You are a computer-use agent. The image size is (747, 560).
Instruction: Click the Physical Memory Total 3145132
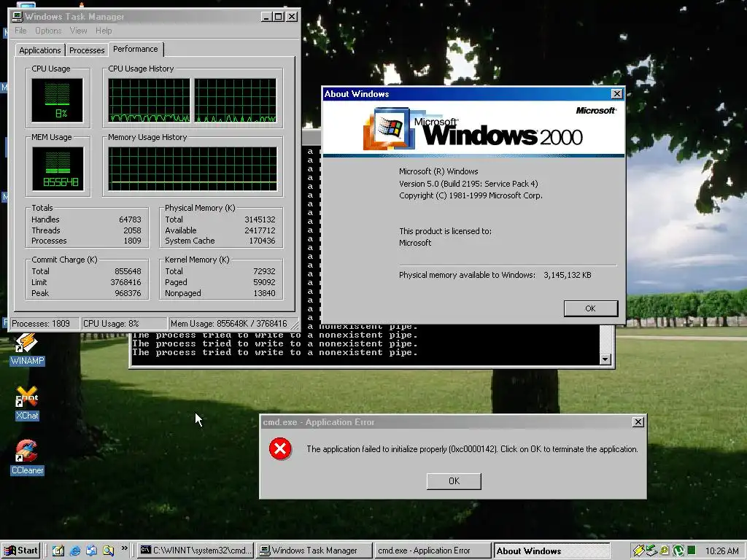coord(260,219)
